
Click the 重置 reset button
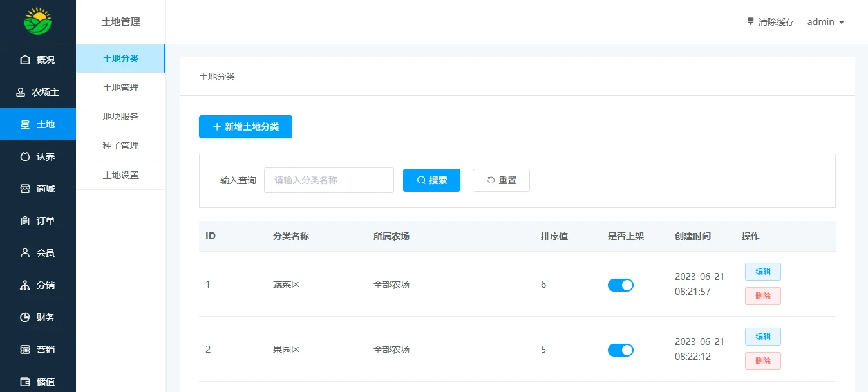pos(501,180)
